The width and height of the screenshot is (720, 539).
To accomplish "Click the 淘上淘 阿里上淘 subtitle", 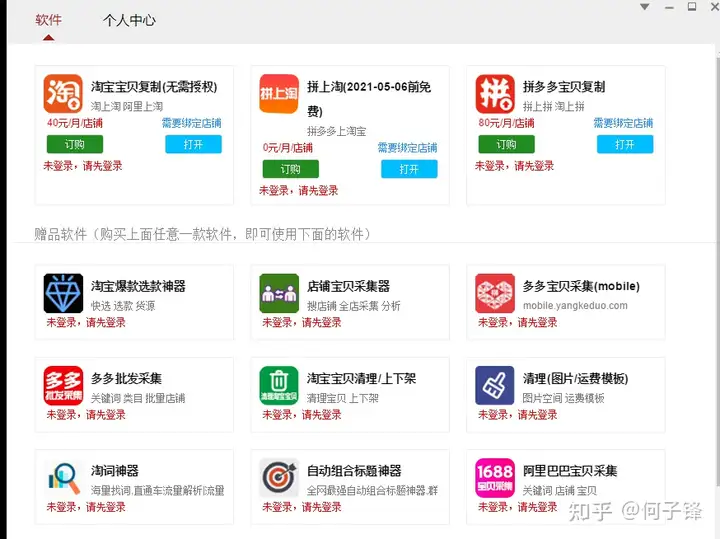I will pyautogui.click(x=127, y=107).
